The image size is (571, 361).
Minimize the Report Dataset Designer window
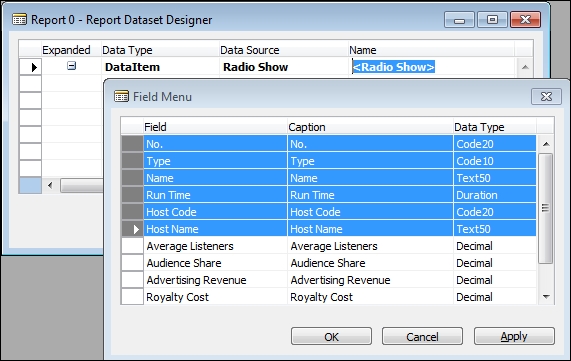[x=459, y=19]
